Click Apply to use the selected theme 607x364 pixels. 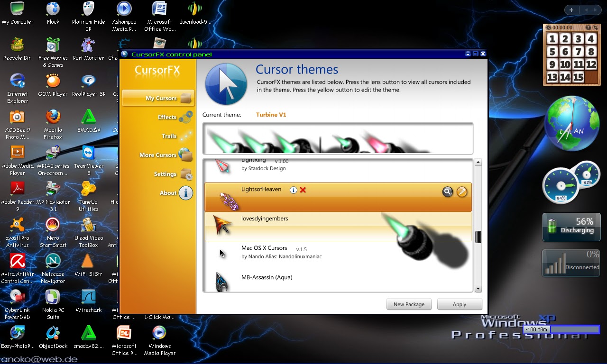click(459, 304)
